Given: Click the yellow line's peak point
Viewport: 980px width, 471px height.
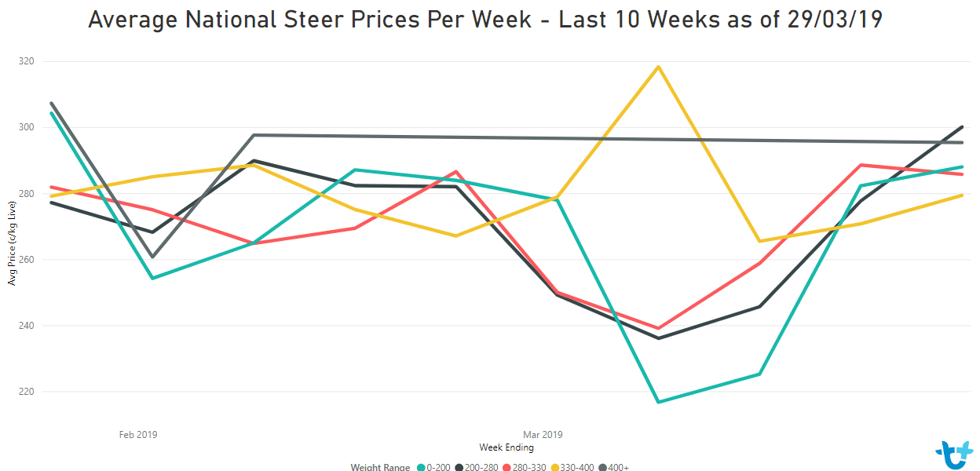Looking at the screenshot, I should 658,67.
